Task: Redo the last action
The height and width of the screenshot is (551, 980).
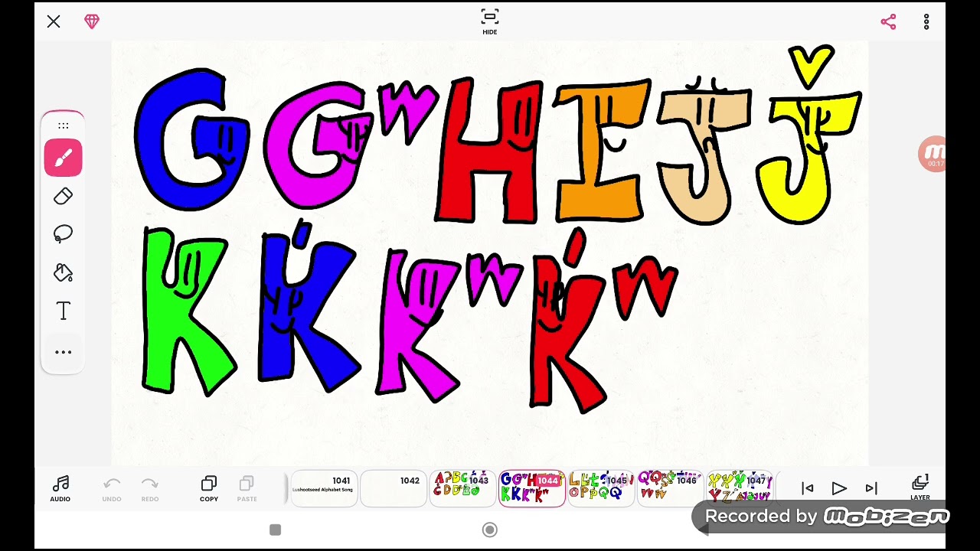Action: [x=150, y=488]
